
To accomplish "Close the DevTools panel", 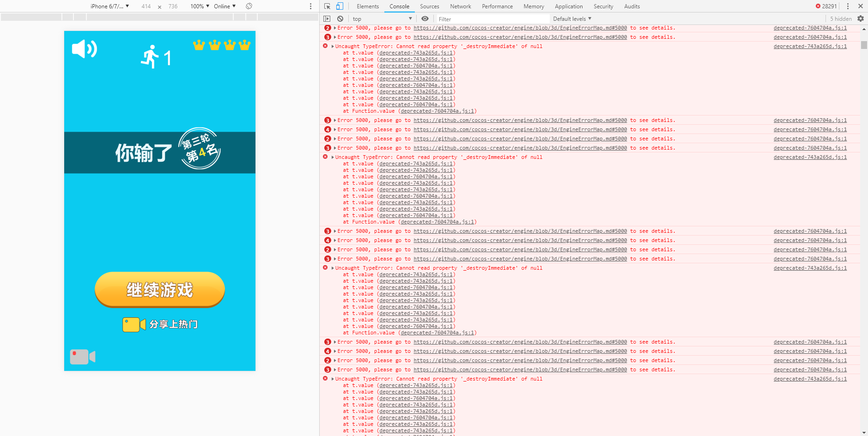I will click(861, 6).
